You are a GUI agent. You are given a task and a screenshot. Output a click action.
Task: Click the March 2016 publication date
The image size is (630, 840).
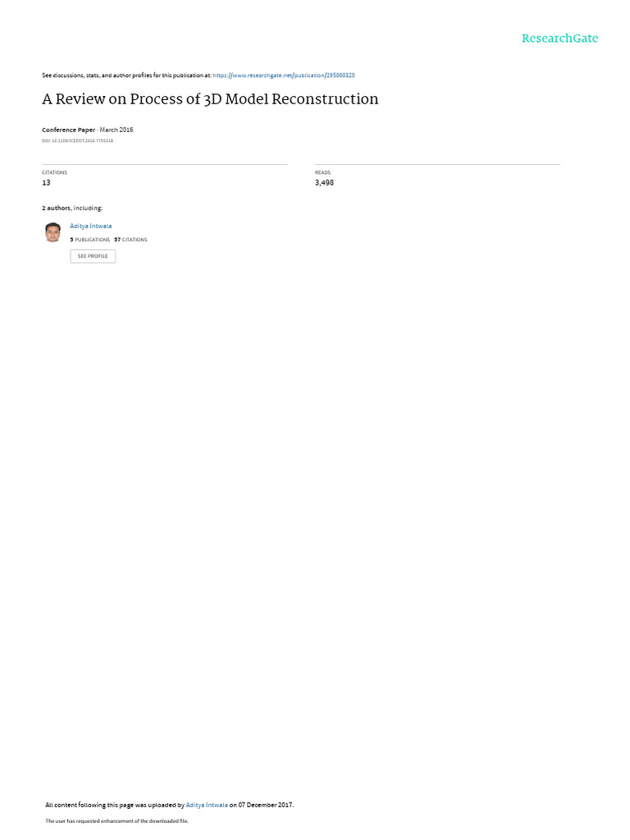click(116, 130)
